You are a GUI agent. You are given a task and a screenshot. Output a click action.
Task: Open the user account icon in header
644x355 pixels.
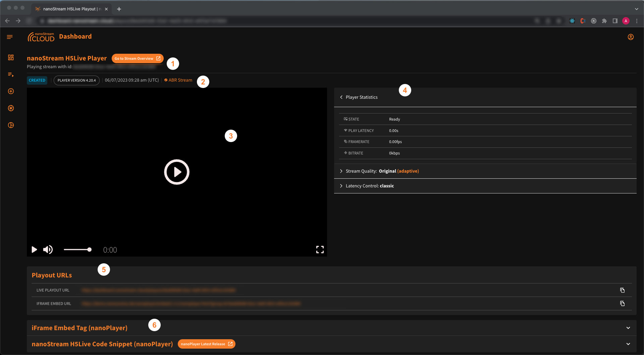pos(631,37)
